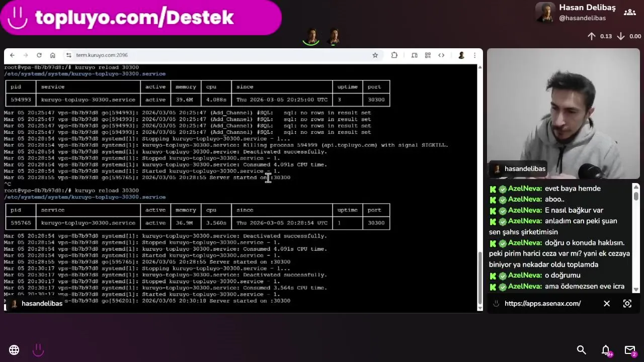644x362 pixels.
Task: Click chat scrollbar up arrow
Action: pyautogui.click(x=636, y=187)
